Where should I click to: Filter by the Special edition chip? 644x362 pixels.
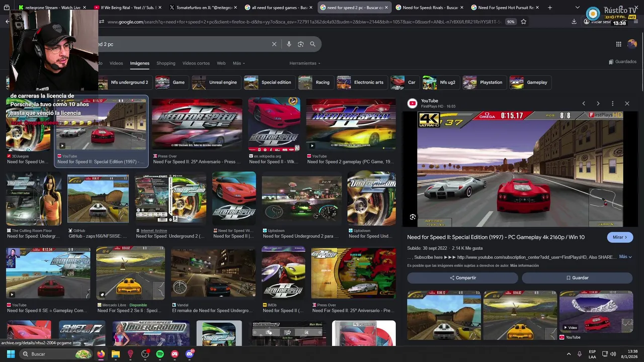pos(270,82)
